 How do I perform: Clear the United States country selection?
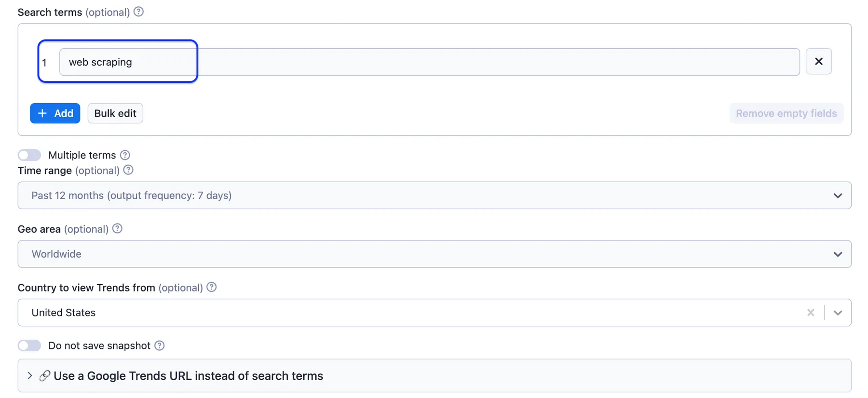[811, 313]
